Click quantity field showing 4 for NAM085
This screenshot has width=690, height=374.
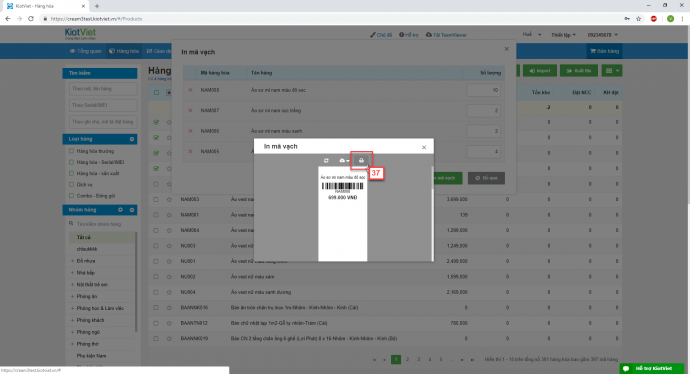[484, 151]
